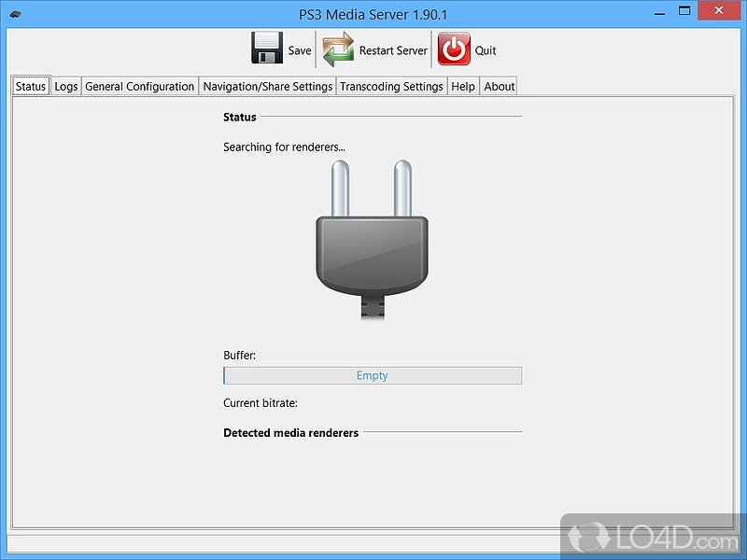
Task: Minimize the PS3 Media Server window
Action: 659,12
